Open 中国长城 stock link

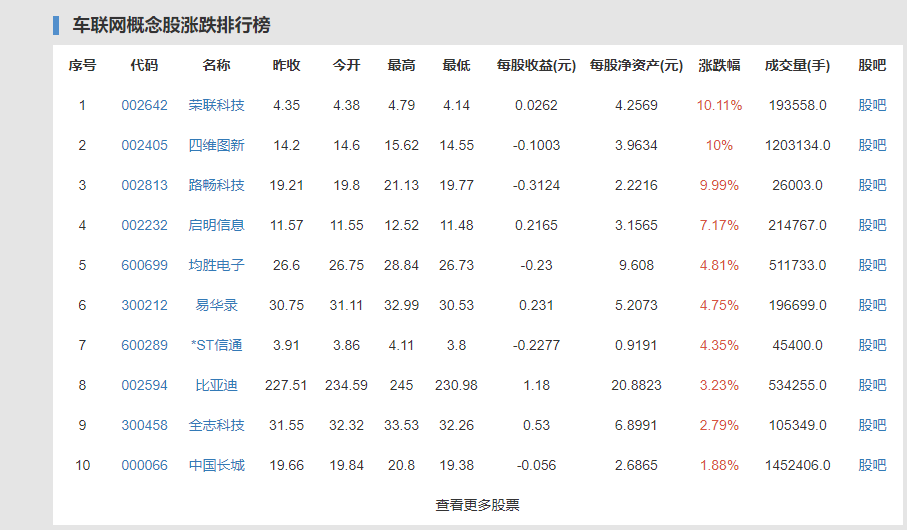(216, 465)
